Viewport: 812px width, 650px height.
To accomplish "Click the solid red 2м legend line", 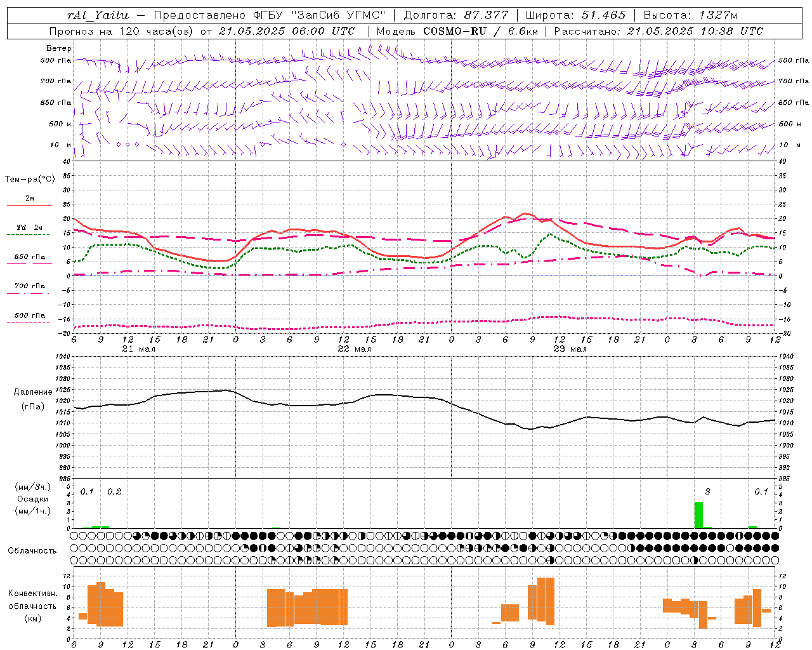I will [29, 206].
